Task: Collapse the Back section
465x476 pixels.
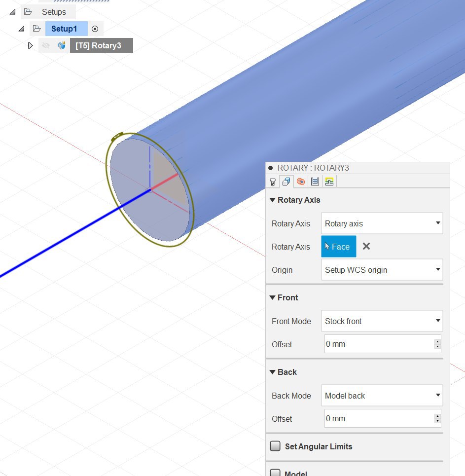Action: tap(272, 372)
